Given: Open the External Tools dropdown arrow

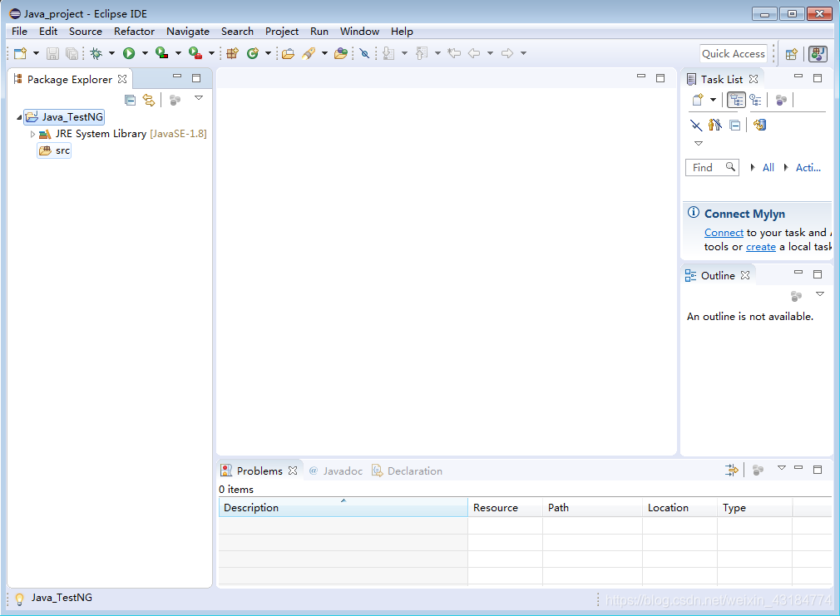Looking at the screenshot, I should click(x=211, y=53).
